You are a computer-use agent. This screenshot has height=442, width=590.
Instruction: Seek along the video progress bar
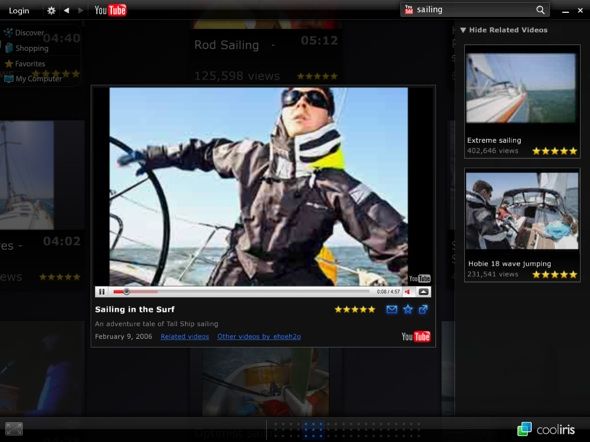(x=241, y=292)
